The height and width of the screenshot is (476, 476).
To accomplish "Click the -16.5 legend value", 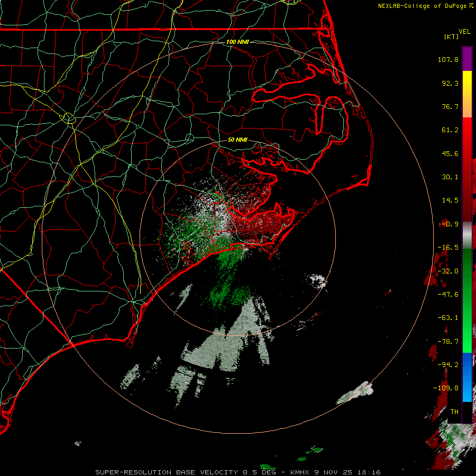I will click(448, 248).
